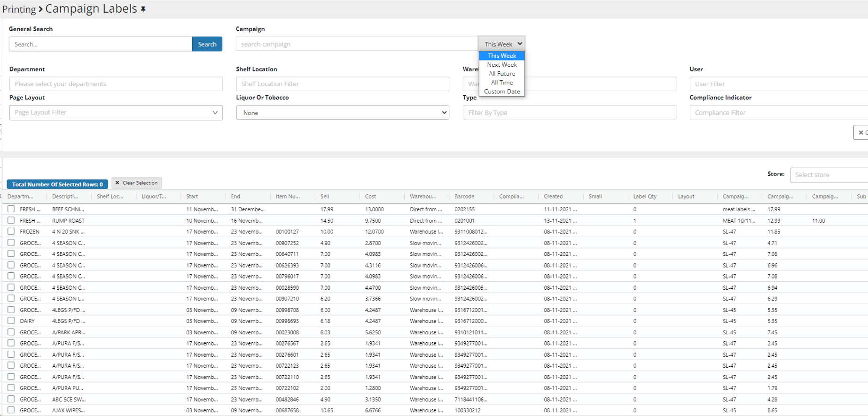Viewport: 868px width, 416px height.
Task: Expand the Page Layout Filter dropdown
Action: (116, 112)
